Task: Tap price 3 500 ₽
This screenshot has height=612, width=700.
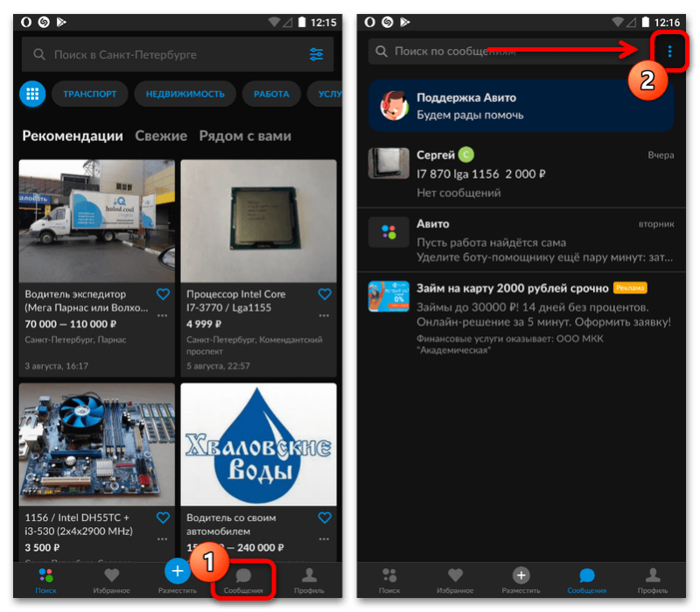Action: 42,547
